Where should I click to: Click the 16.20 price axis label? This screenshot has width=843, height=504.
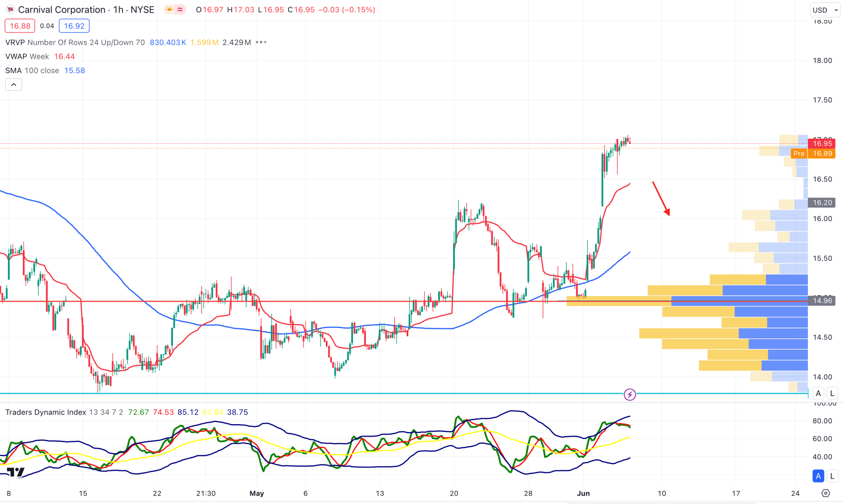pos(822,202)
